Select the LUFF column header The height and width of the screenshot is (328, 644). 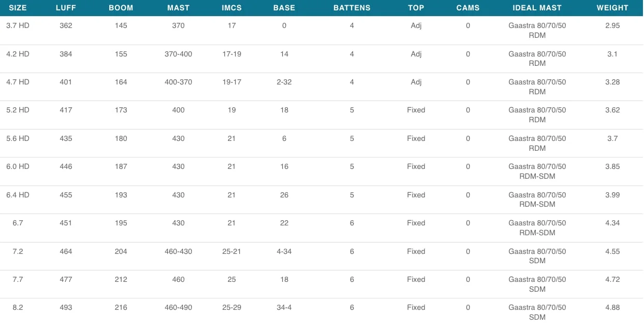[x=66, y=8]
